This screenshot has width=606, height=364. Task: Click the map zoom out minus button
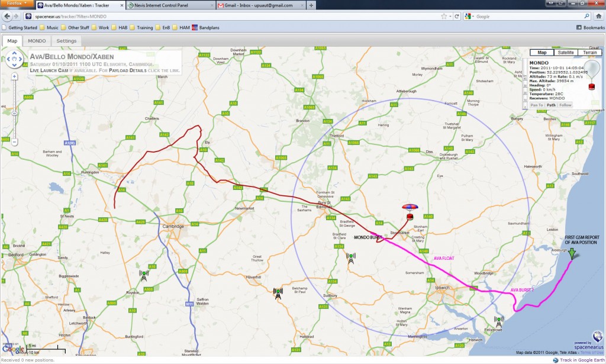click(14, 142)
